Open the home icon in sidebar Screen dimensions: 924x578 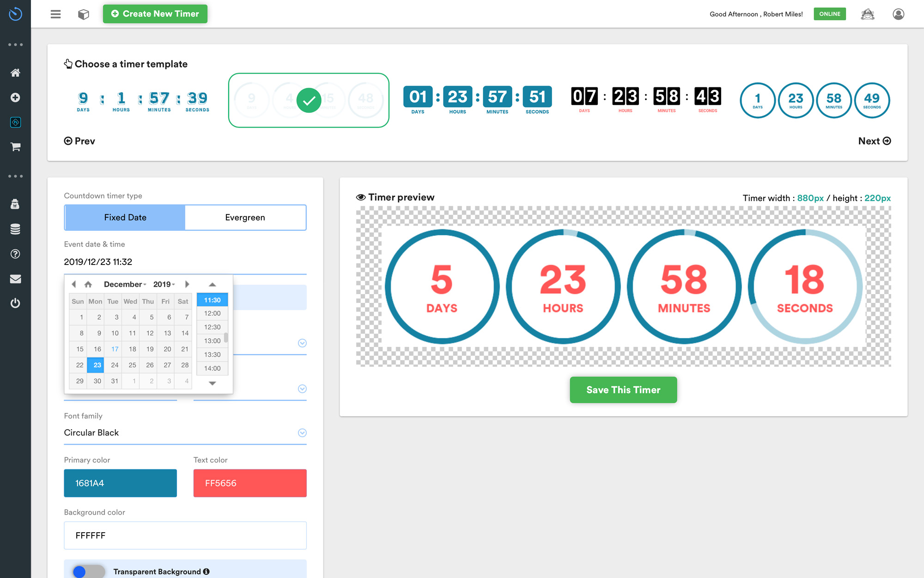pyautogui.click(x=15, y=73)
